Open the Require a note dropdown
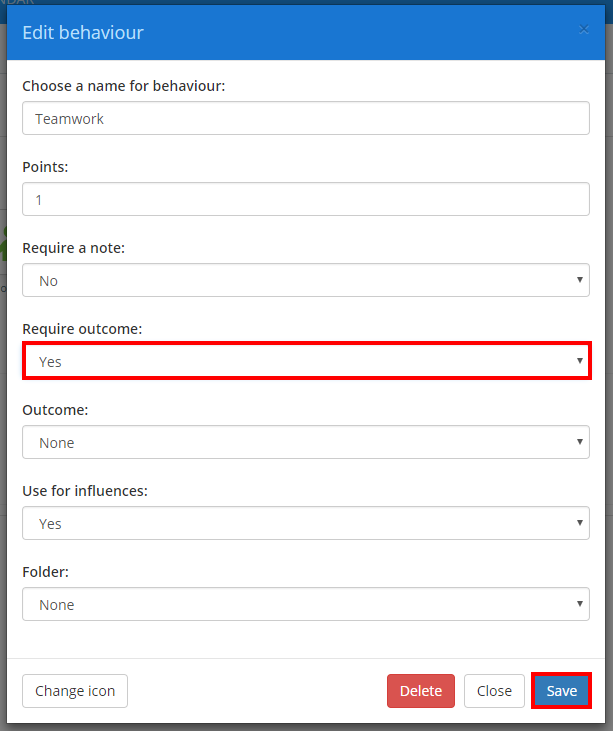This screenshot has width=613, height=731. point(305,280)
